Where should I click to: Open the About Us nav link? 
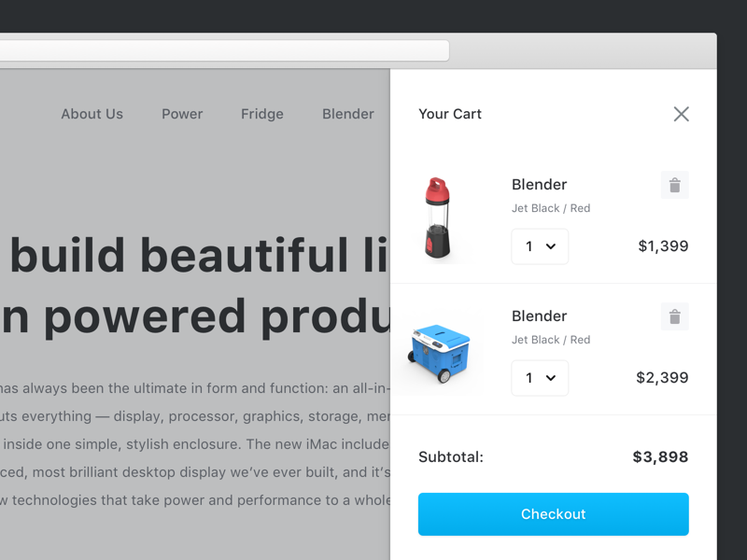(92, 114)
